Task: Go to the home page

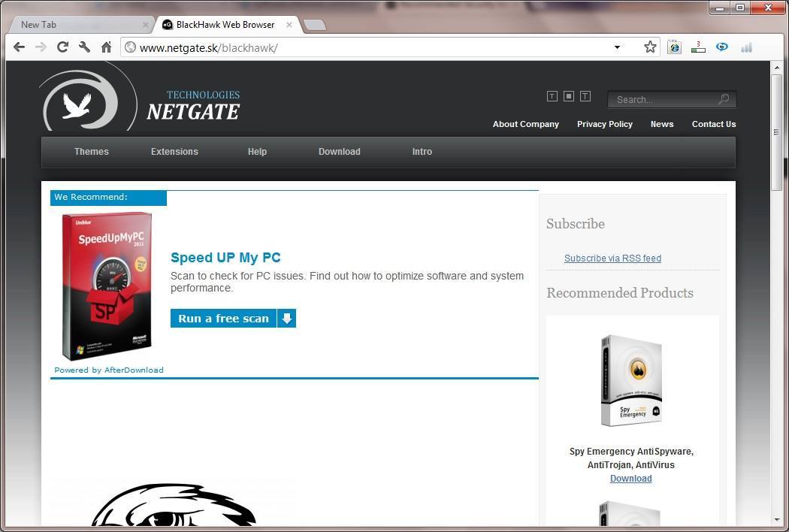Action: (x=106, y=47)
